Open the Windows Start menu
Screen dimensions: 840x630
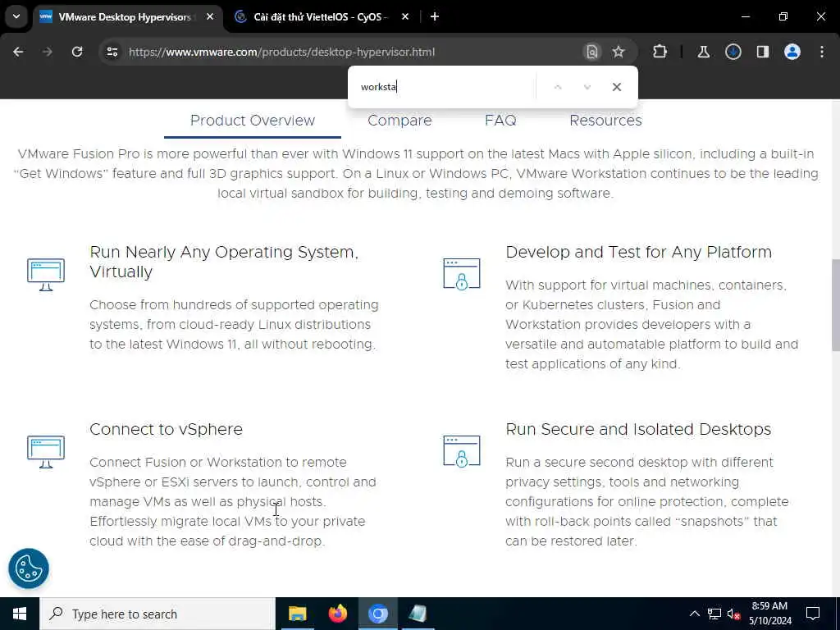click(x=20, y=614)
